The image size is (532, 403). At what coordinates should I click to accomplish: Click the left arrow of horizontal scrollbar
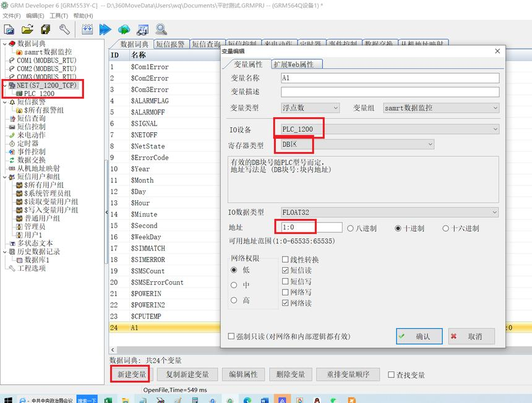[x=113, y=349]
